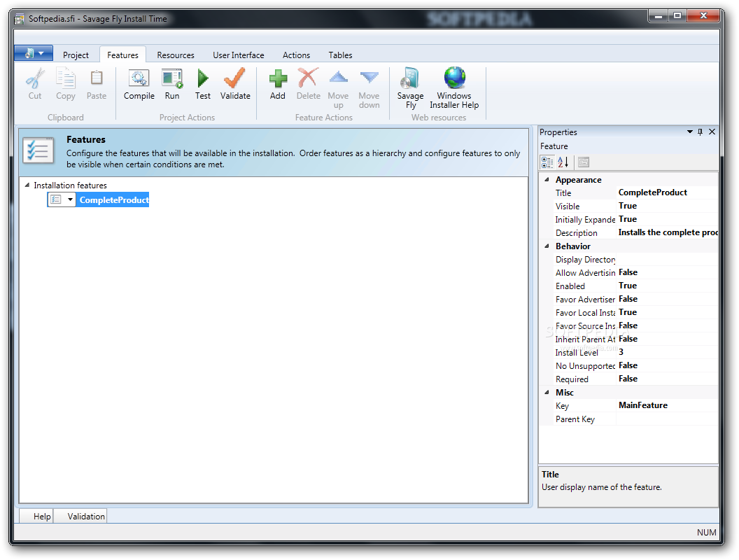The height and width of the screenshot is (560, 739).
Task: Edit the Description property value
Action: point(668,232)
